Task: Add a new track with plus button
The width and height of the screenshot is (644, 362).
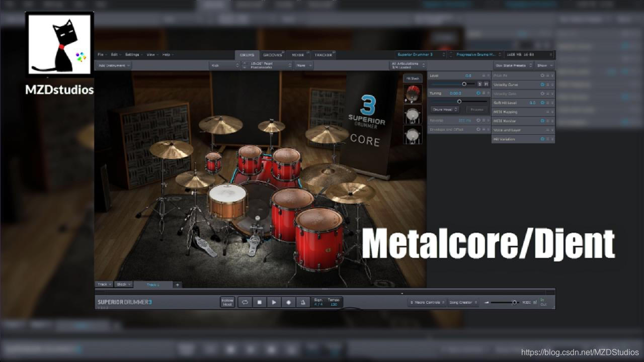Action: pos(177,285)
